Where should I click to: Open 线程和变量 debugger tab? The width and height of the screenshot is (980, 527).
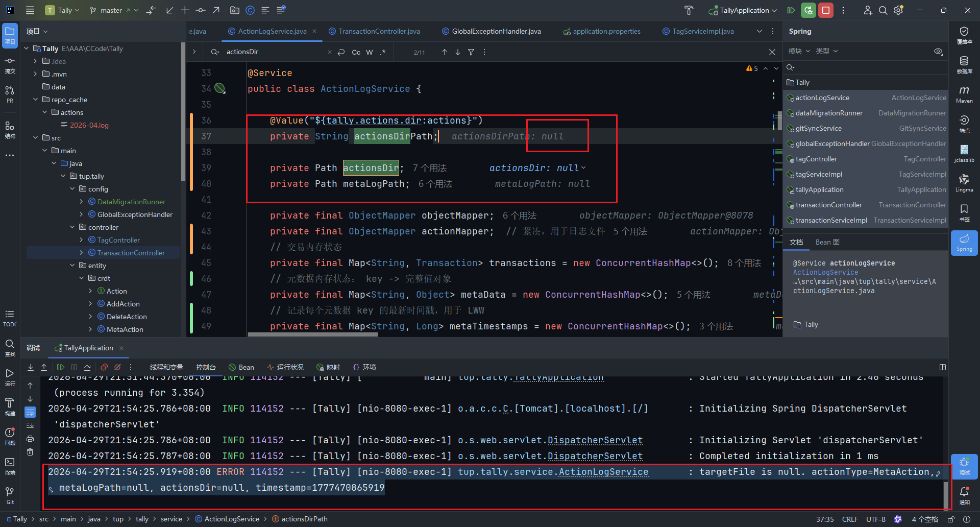pyautogui.click(x=166, y=367)
